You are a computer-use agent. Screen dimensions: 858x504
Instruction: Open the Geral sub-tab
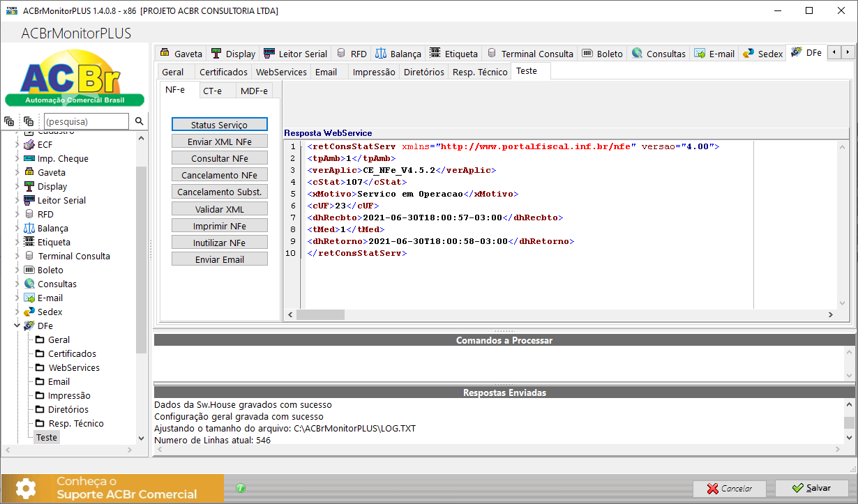pyautogui.click(x=173, y=72)
